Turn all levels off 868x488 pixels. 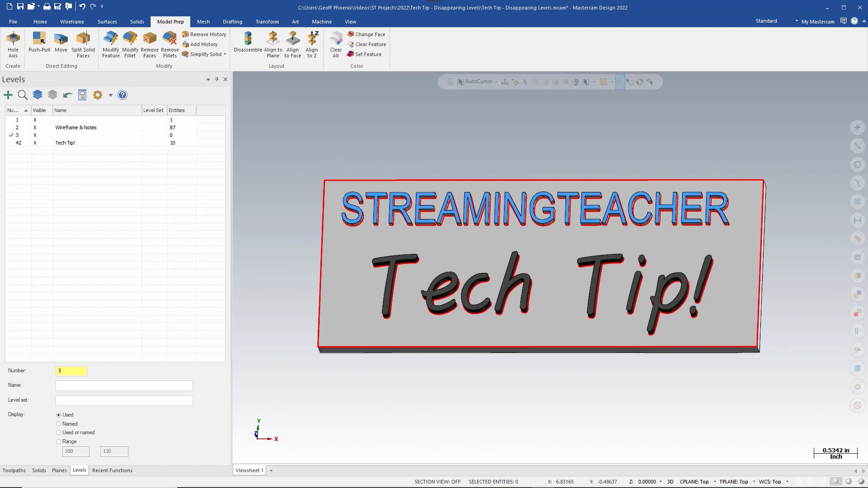click(52, 95)
